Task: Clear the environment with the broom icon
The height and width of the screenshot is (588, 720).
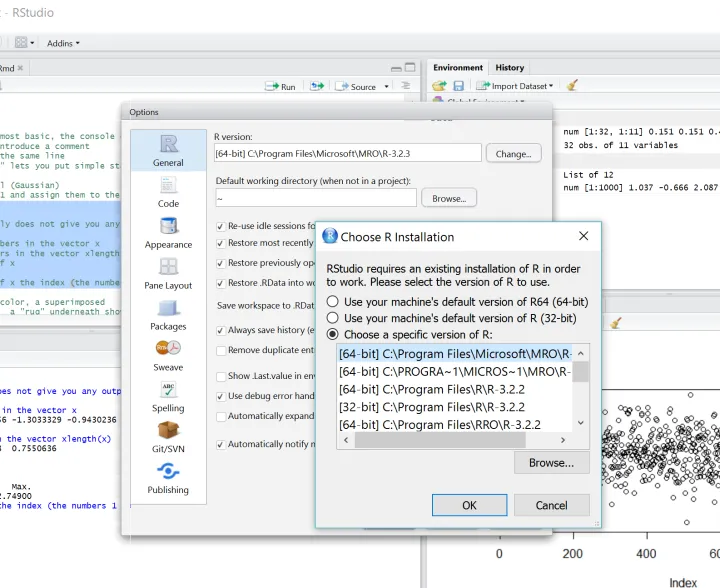Action: [572, 85]
